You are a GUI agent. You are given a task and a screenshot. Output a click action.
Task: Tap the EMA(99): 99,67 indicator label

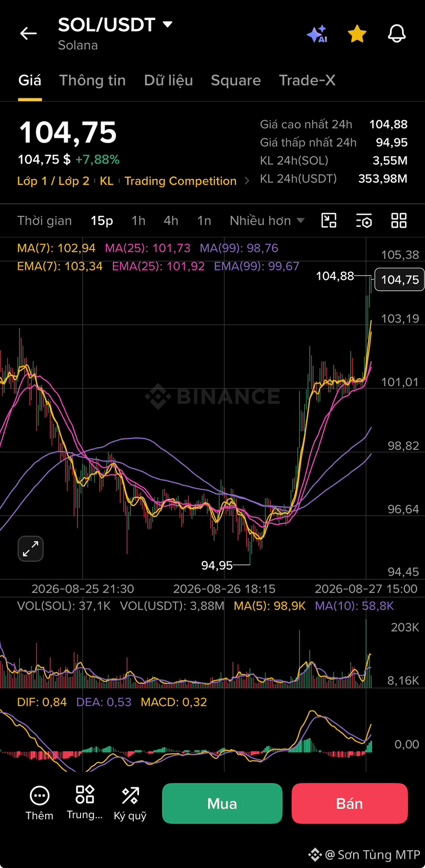(257, 266)
